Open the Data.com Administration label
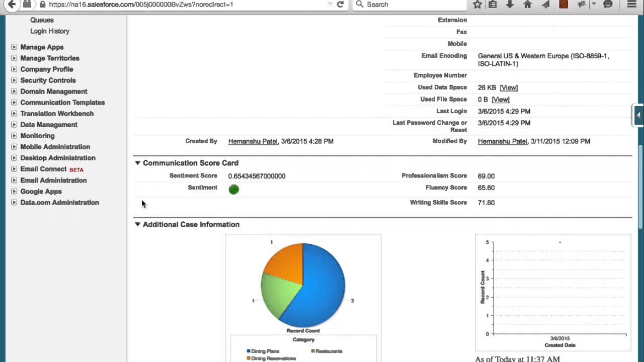Image resolution: width=644 pixels, height=362 pixels. pos(59,203)
